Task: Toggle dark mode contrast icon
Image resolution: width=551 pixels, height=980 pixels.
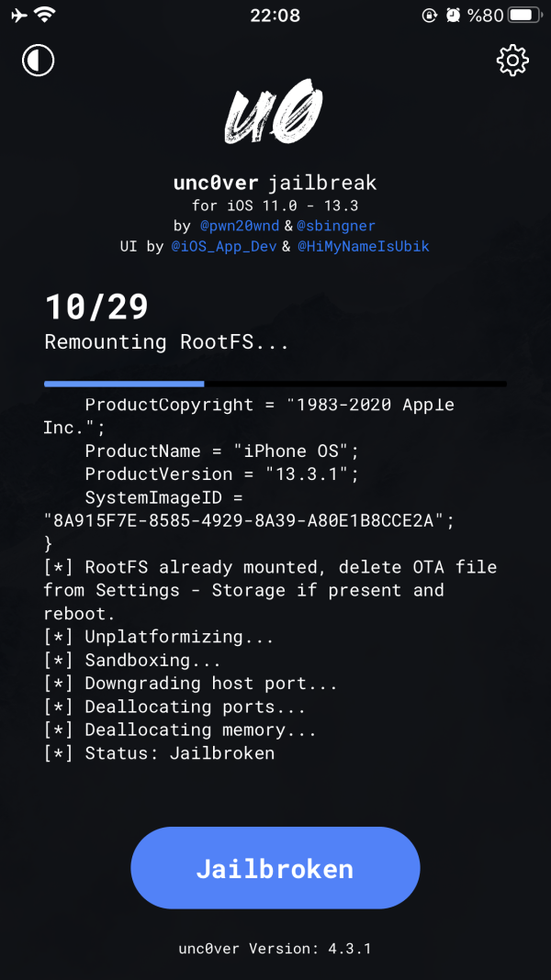Action: [39, 61]
